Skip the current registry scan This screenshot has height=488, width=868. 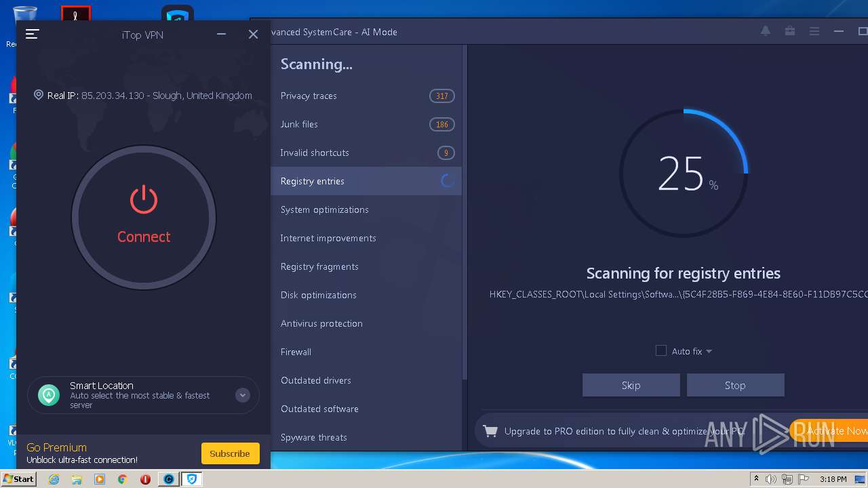click(x=631, y=385)
